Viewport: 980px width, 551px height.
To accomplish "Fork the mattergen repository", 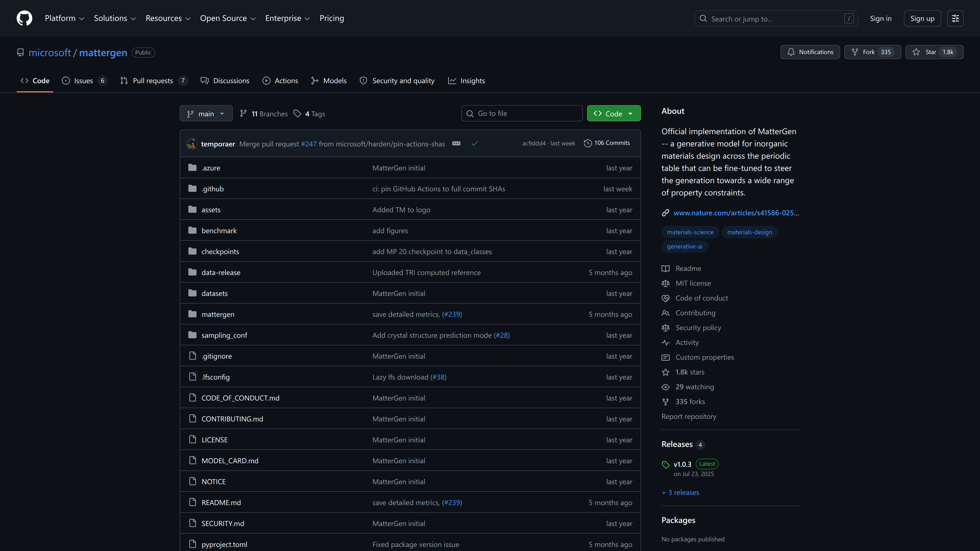I will point(872,52).
